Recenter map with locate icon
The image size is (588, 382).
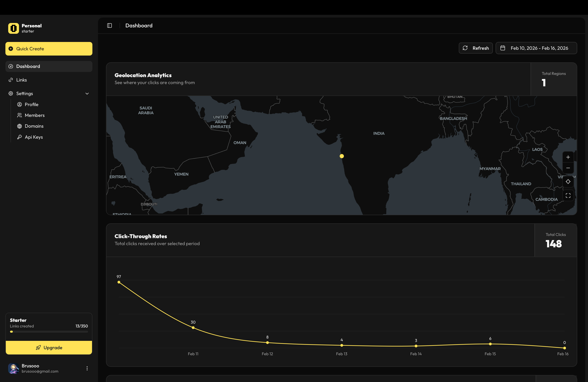pyautogui.click(x=568, y=182)
